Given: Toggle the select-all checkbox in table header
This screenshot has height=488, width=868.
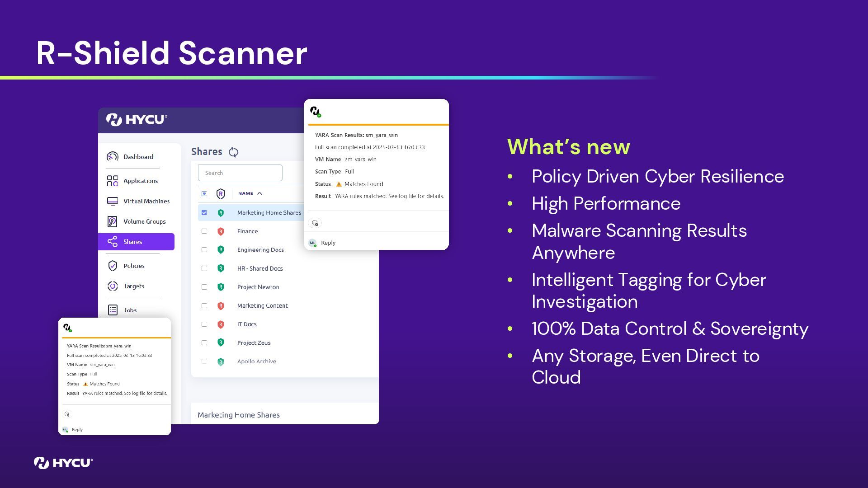Looking at the screenshot, I should tap(204, 193).
